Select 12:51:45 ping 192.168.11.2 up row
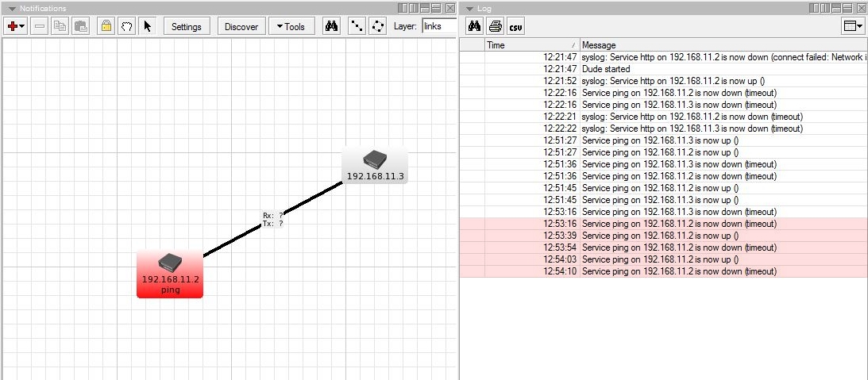Viewport: 868px width, 380px height. (664, 188)
